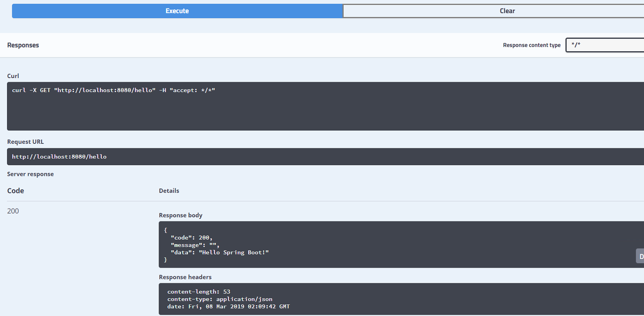Click the Details column header

point(169,191)
